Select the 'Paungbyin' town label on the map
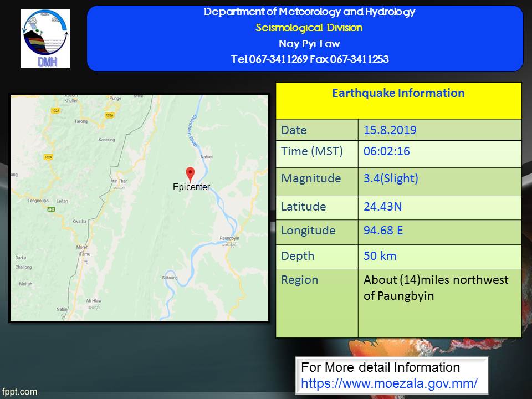This screenshot has width=532, height=399. 229,238
